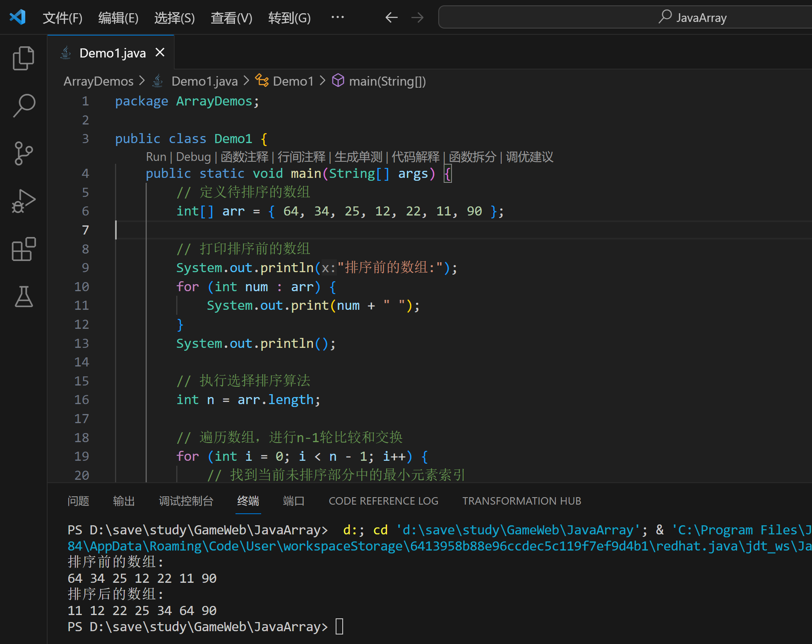Click the Debug CodeLens above main
The image size is (812, 644).
coord(193,157)
